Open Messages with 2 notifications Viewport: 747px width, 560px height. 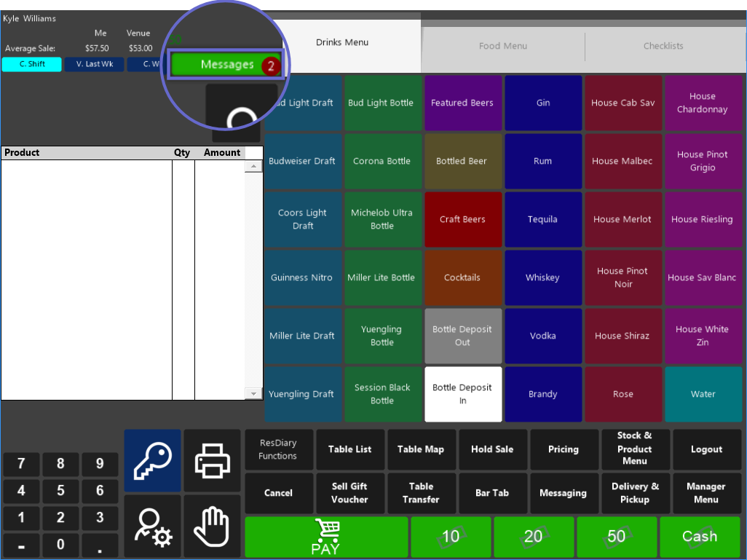[226, 65]
